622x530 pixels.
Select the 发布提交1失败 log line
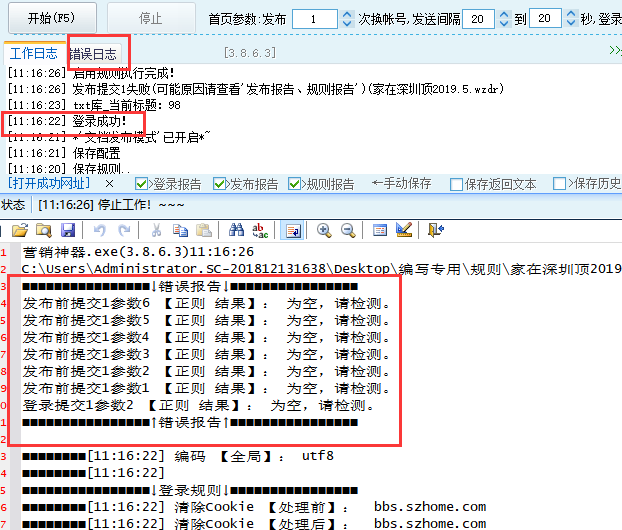(256, 89)
